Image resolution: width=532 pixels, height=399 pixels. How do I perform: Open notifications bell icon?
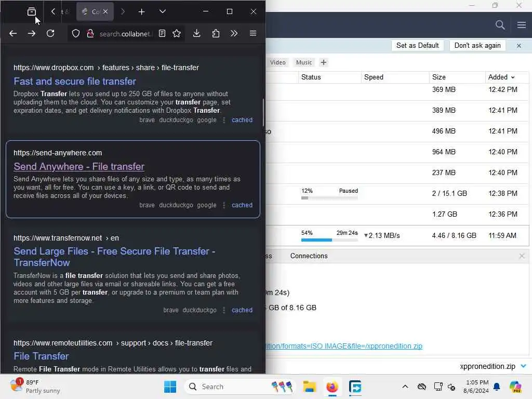[x=497, y=387]
